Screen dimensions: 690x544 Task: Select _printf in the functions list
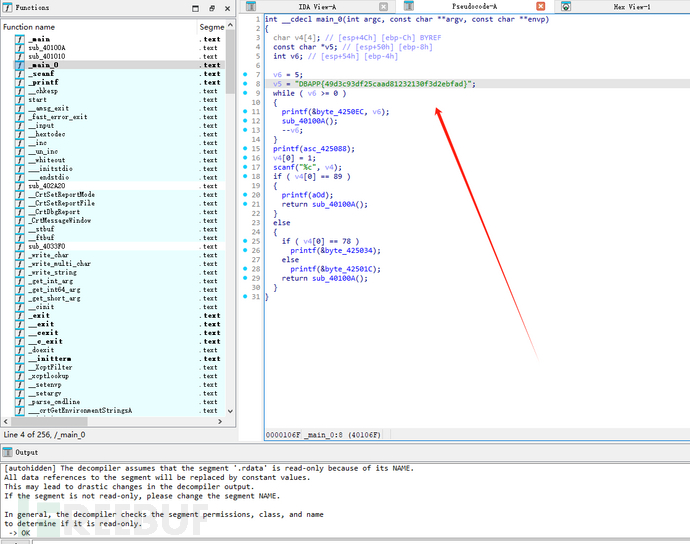tap(41, 83)
